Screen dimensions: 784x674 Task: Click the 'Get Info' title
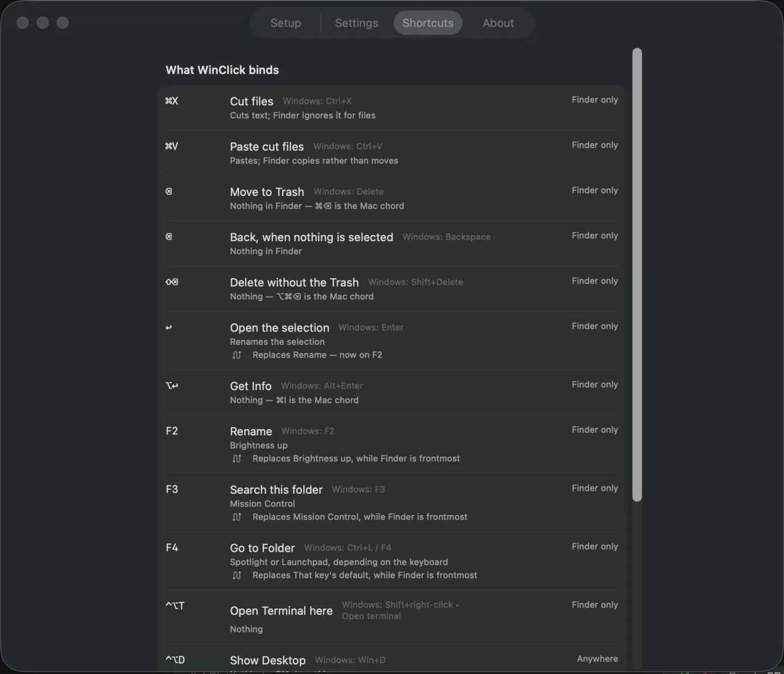[250, 386]
